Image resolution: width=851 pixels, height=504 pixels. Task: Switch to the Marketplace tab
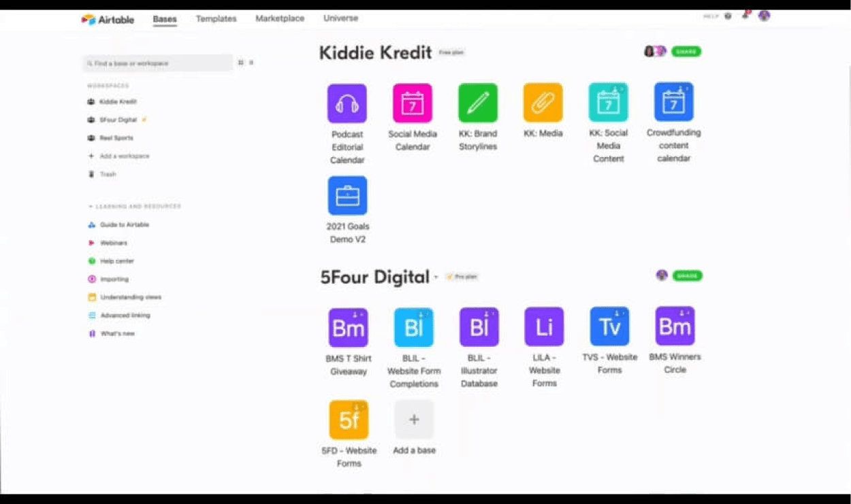(280, 18)
